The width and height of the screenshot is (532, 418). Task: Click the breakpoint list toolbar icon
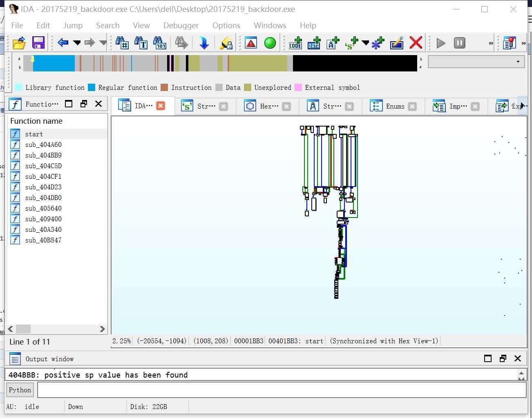click(x=510, y=43)
